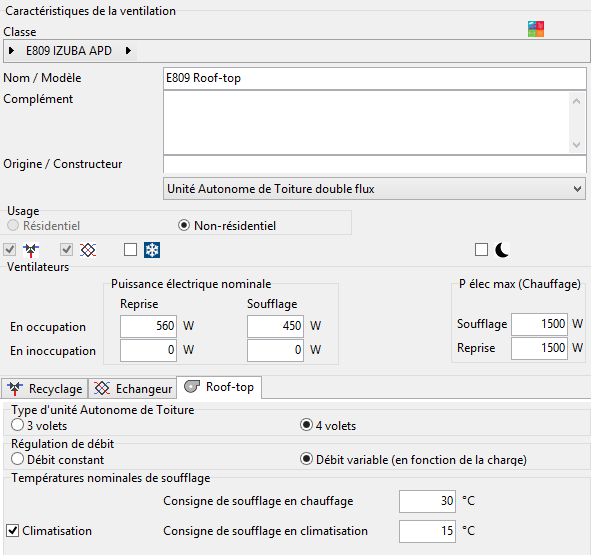Click the blue snowflake cooling icon
The height and width of the screenshot is (555, 591).
pos(152,250)
